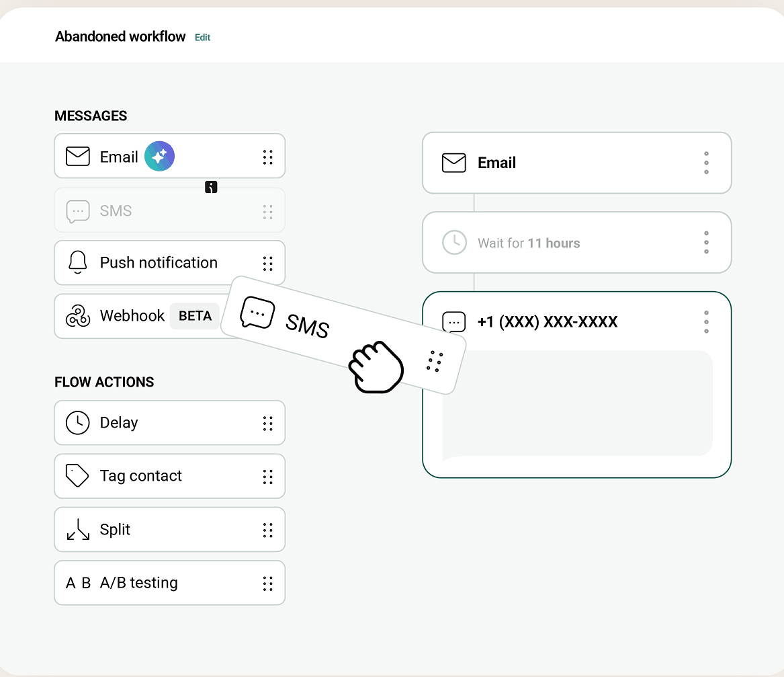This screenshot has height=677, width=784.
Task: Click the 'Webhook' label
Action: 132,316
